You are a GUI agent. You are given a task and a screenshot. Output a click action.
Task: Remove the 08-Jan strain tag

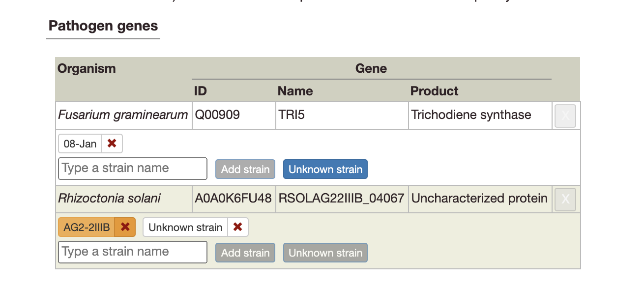point(112,144)
